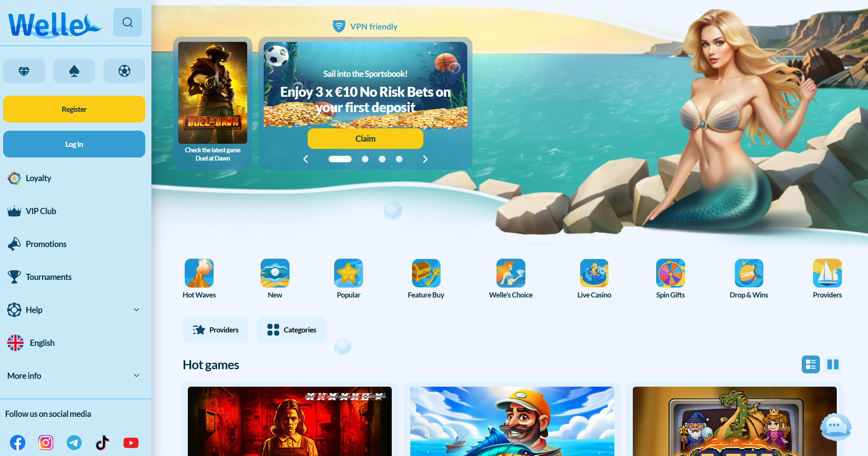Click the search magnifier icon
The image size is (868, 456).
tap(127, 22)
